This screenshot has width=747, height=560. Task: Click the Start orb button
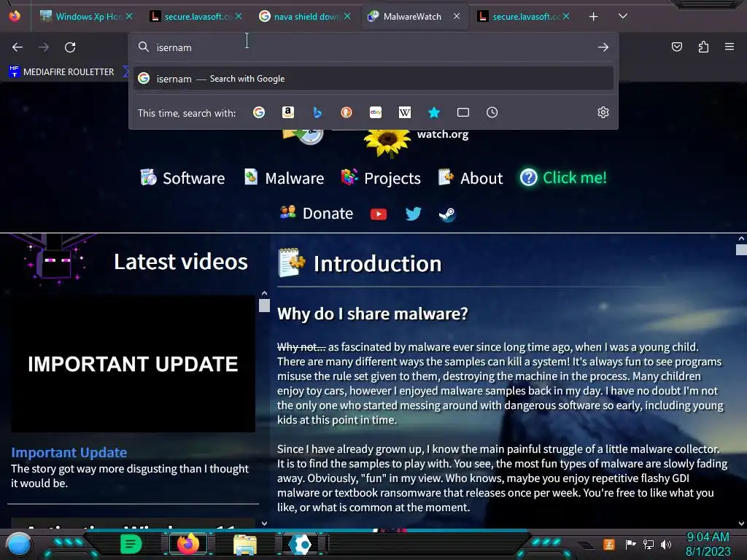point(19,545)
